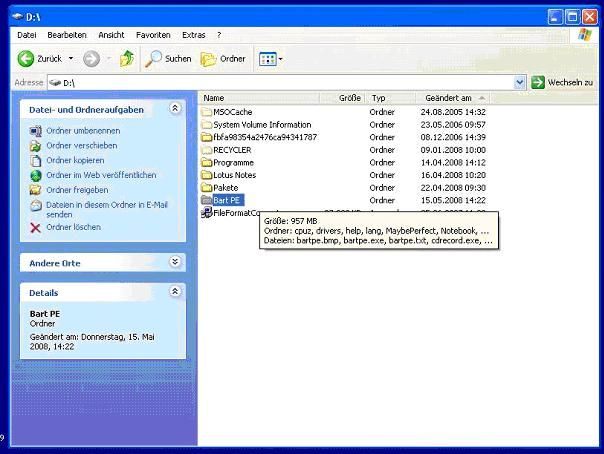Click the copy icon beside Ordner kopieren

pos(36,161)
